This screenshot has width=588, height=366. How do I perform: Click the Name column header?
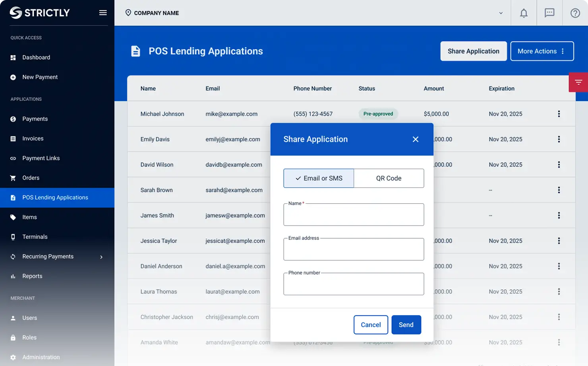tap(148, 88)
